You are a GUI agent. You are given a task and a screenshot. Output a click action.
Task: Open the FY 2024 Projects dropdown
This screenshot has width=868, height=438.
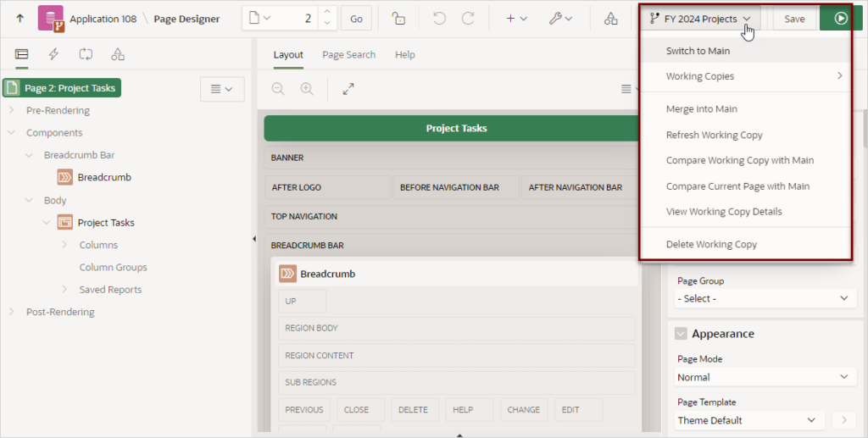(701, 19)
